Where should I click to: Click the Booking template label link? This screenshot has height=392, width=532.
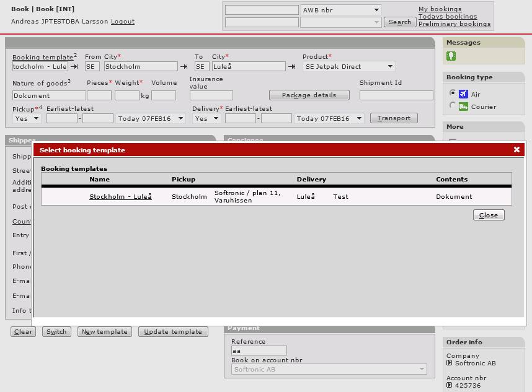43,57
